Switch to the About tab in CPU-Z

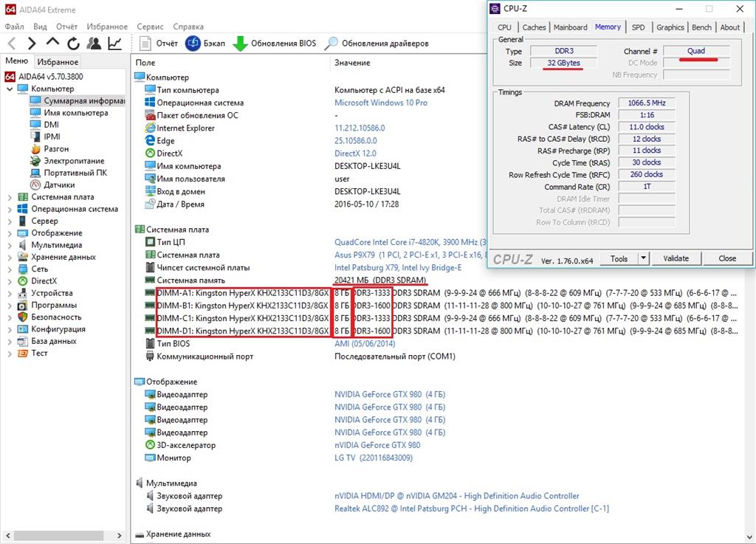point(730,27)
